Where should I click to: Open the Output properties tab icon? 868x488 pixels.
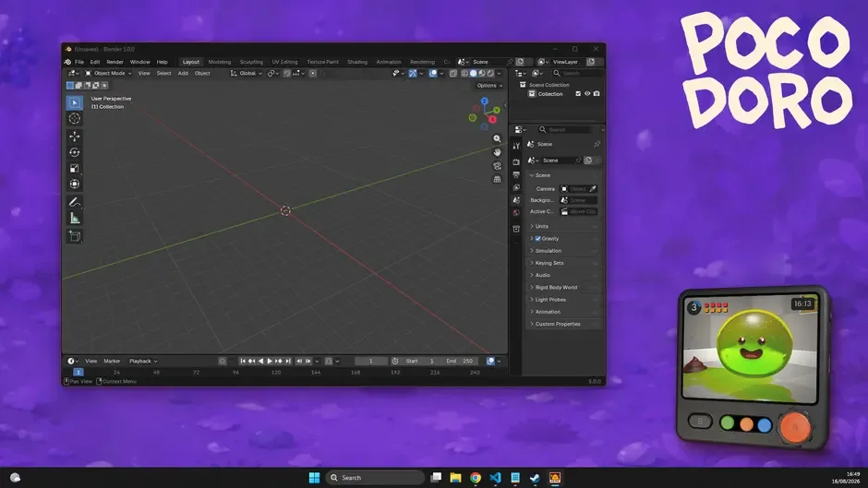pos(516,174)
